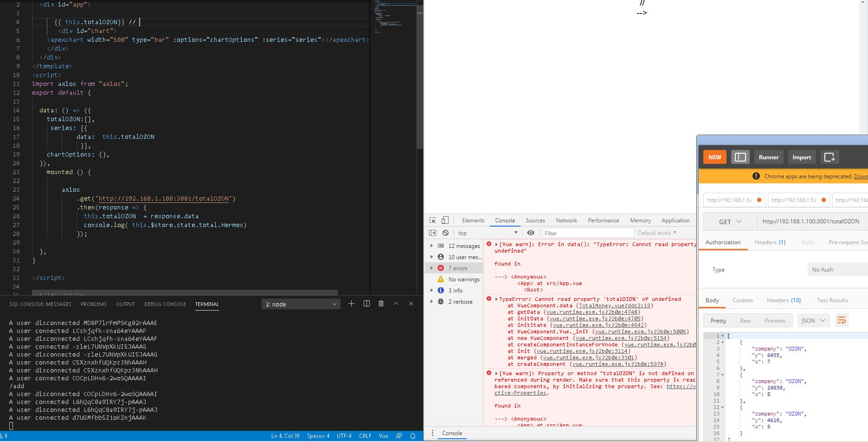
Task: Select the Pretty response view
Action: 718,320
